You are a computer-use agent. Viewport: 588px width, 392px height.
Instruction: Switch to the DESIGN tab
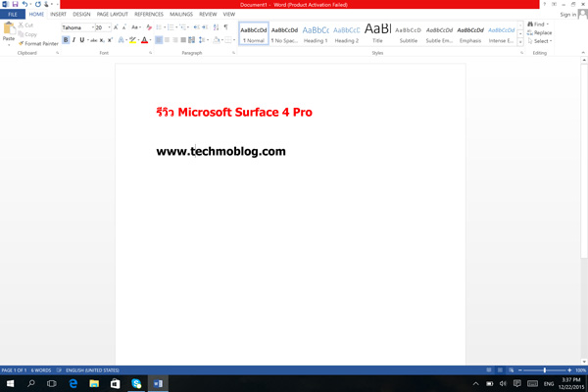81,15
